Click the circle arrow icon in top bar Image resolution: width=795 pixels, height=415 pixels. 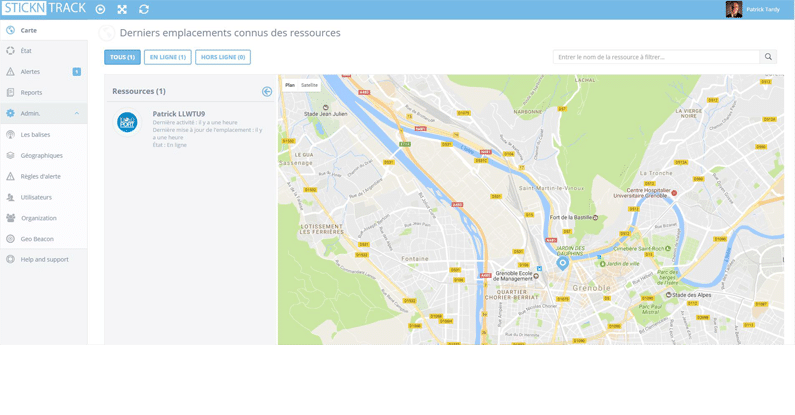click(x=100, y=9)
